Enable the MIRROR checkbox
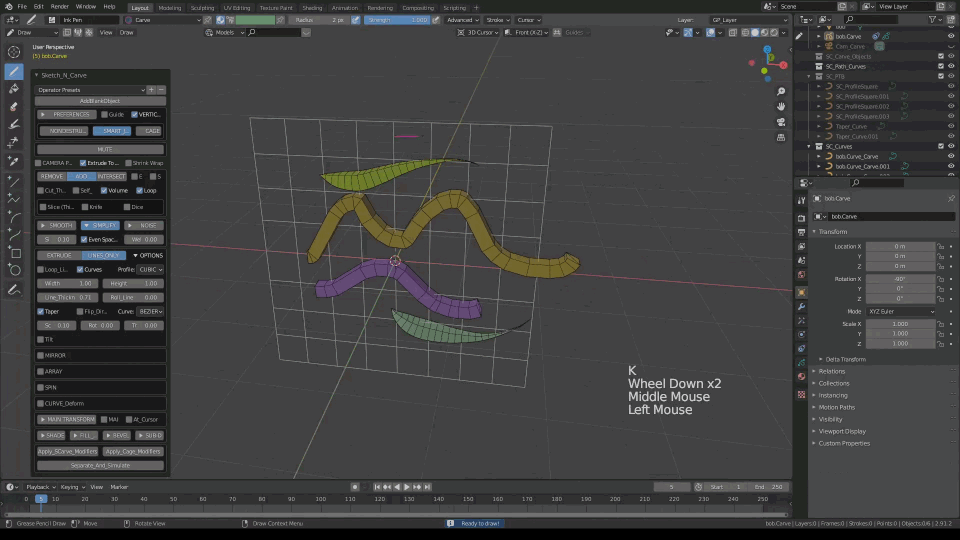Image resolution: width=960 pixels, height=540 pixels. click(41, 355)
